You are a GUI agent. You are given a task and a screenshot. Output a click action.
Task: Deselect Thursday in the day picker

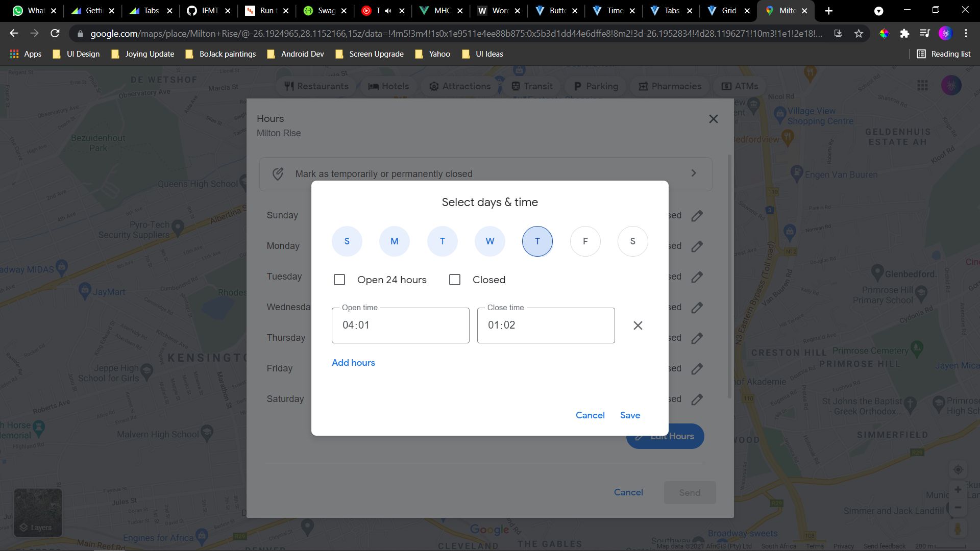pos(537,241)
